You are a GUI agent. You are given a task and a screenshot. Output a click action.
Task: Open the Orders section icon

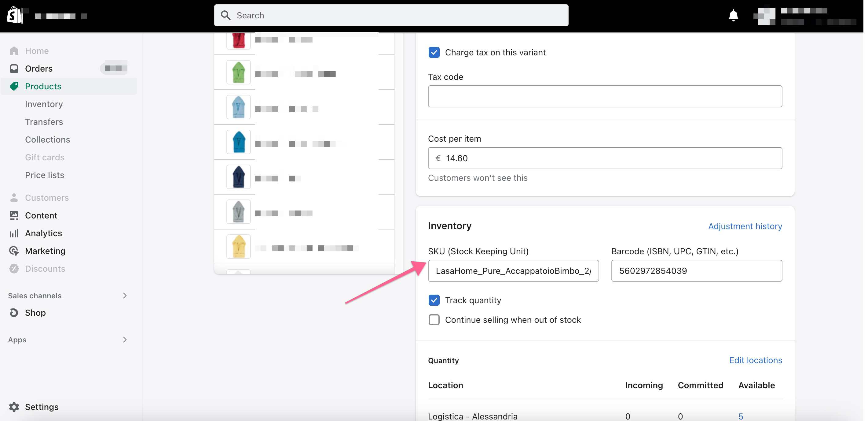pyautogui.click(x=14, y=68)
